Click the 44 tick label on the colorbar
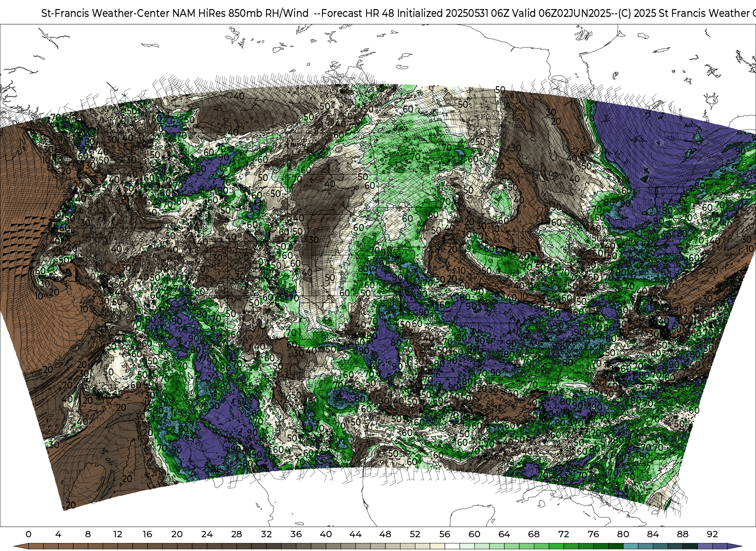This screenshot has height=551, width=756. coord(356,534)
